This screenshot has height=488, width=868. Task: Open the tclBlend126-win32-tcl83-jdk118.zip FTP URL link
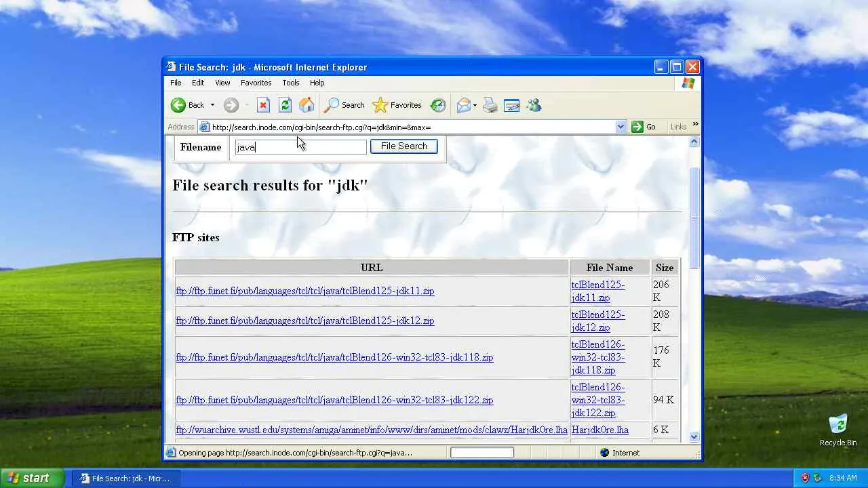coord(334,357)
